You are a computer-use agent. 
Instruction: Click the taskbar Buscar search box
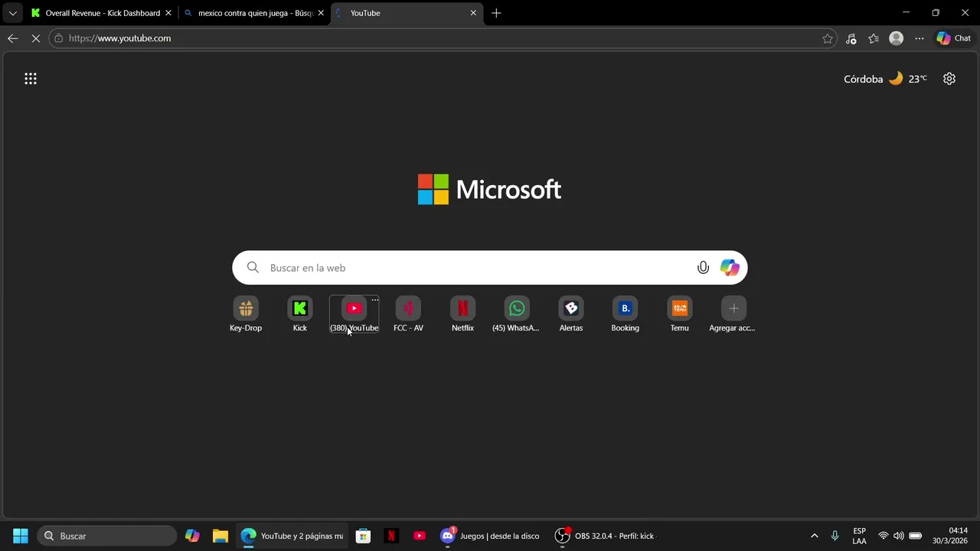[x=107, y=536]
